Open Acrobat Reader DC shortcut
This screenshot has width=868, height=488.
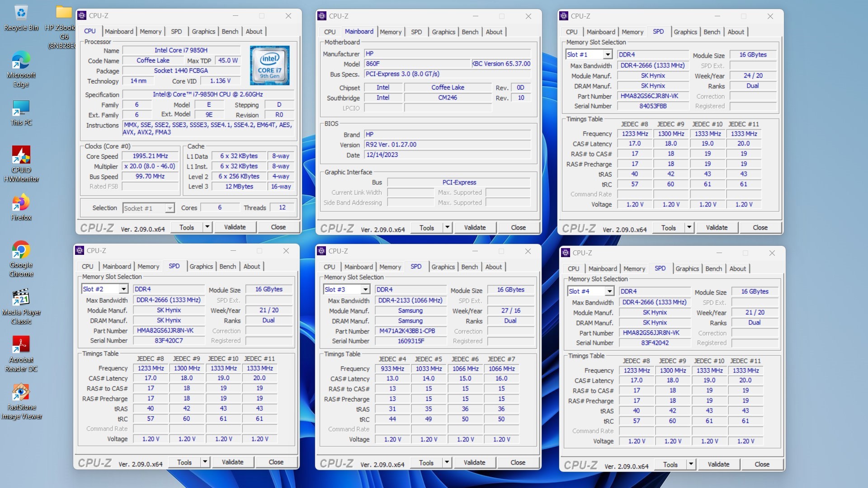[21, 354]
